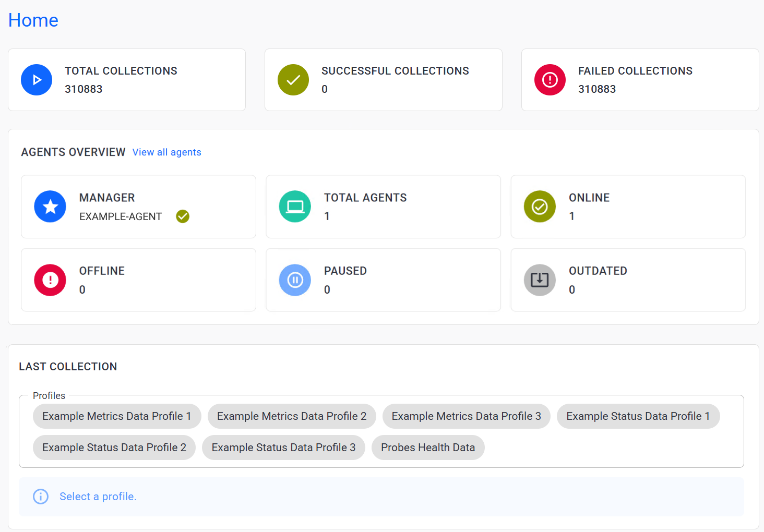Viewport: 764px width, 532px height.
Task: Select the Probes Health Data chip
Action: click(428, 448)
